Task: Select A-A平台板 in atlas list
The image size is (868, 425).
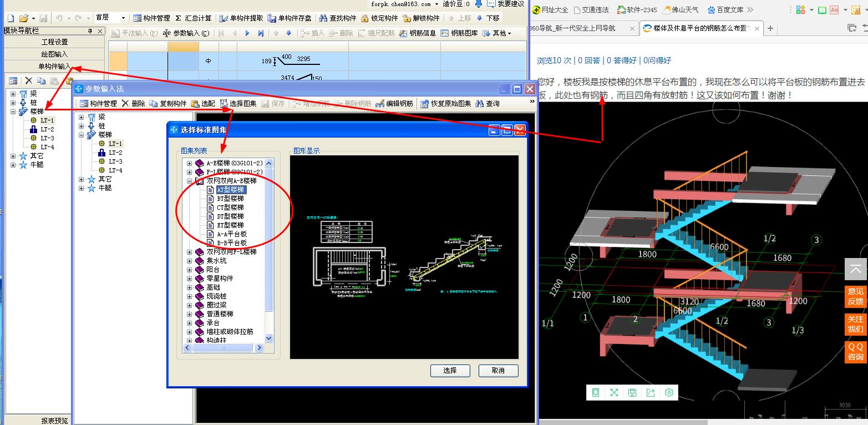Action: click(232, 234)
